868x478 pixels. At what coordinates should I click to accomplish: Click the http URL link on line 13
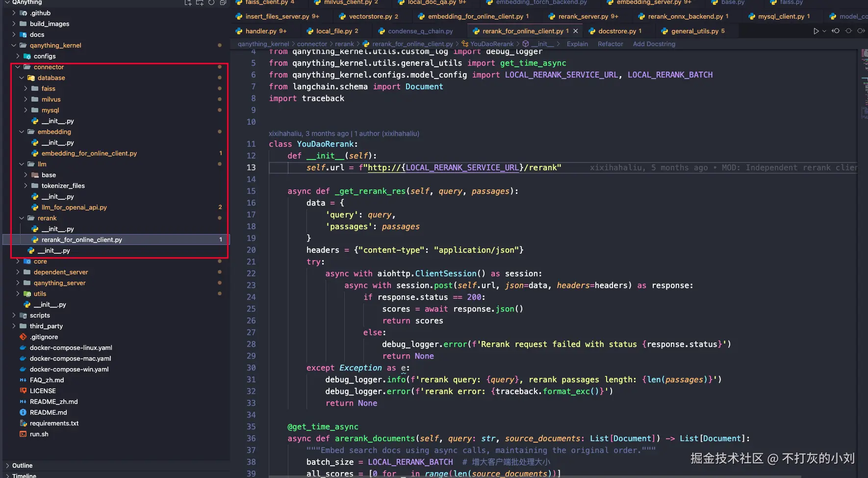pyautogui.click(x=443, y=168)
